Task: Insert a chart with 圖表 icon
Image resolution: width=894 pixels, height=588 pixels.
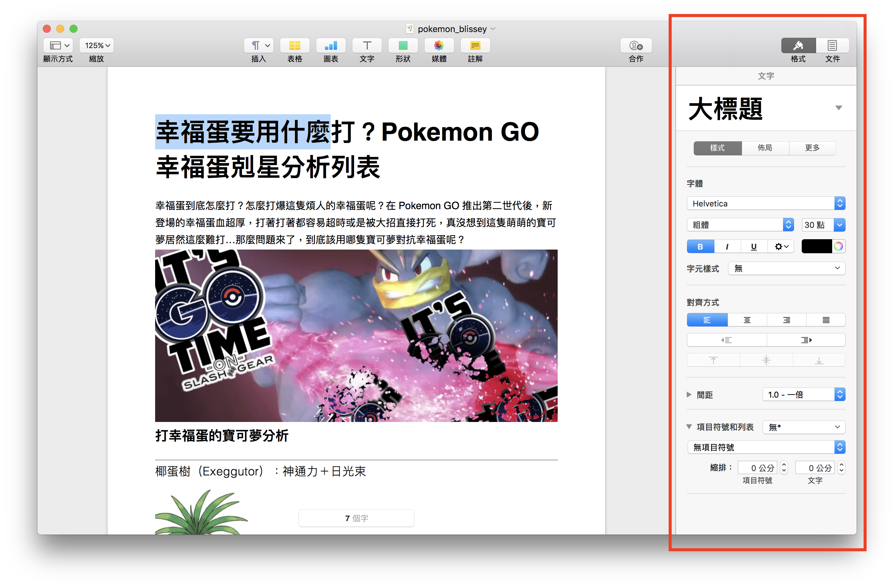Action: [x=331, y=45]
